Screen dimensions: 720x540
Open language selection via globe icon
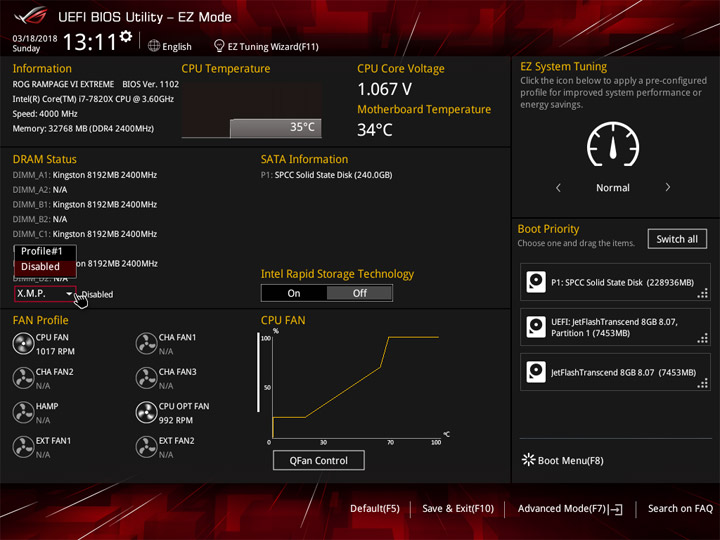click(x=154, y=46)
